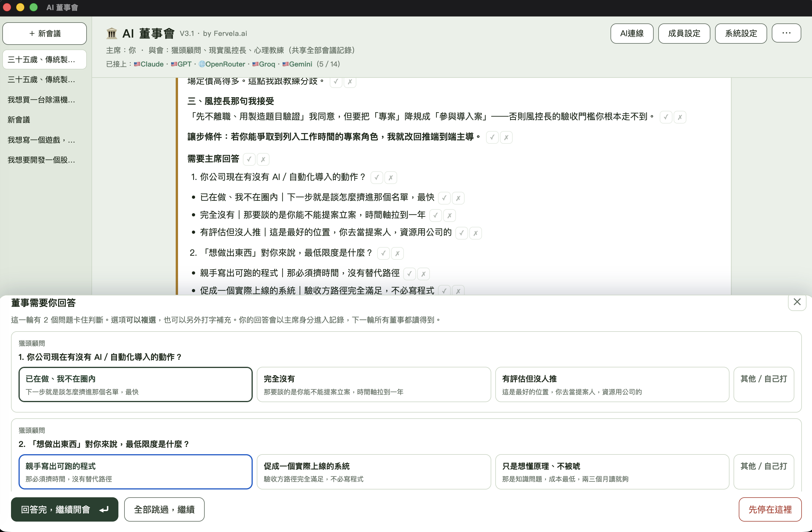Select option 有評估但沒人推
Viewport: 812px width, 532px height.
[x=612, y=384]
